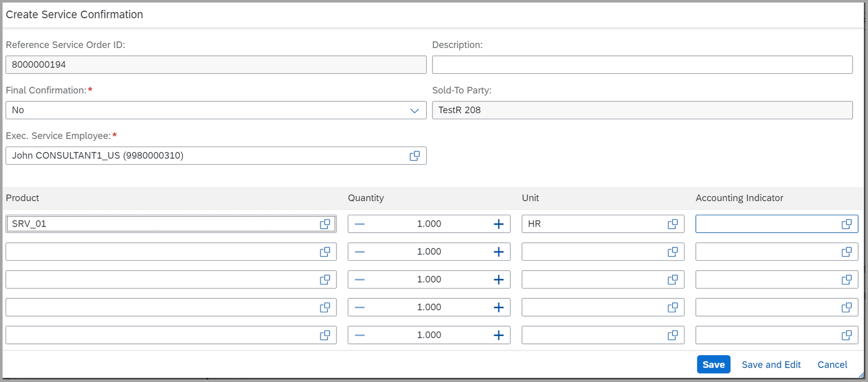This screenshot has height=382, width=868.
Task: Increase quantity in fourth product row
Action: coord(499,308)
